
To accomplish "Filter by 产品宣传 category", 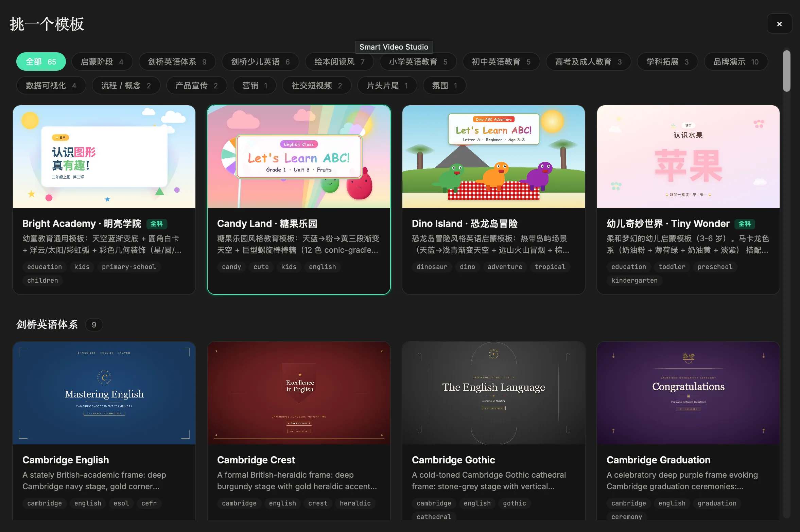I will click(x=196, y=86).
